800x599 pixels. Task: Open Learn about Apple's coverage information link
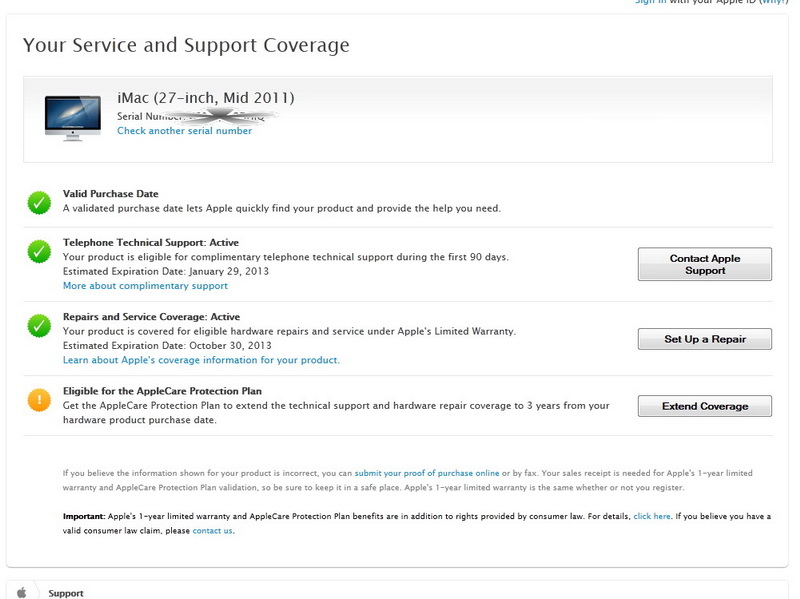pos(201,360)
